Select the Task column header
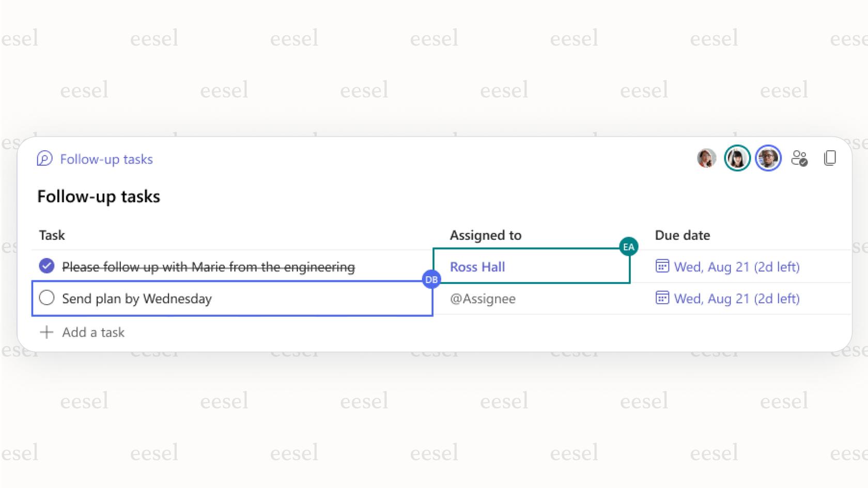This screenshot has width=868, height=488. [x=52, y=235]
